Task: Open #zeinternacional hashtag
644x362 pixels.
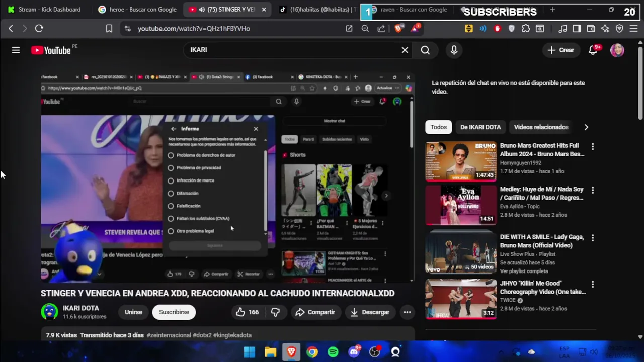Action: click(x=169, y=335)
